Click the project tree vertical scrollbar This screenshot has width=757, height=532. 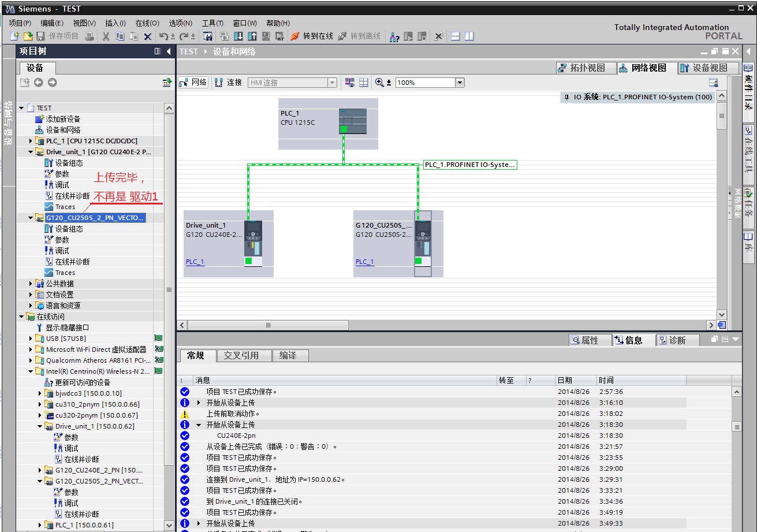click(169, 289)
